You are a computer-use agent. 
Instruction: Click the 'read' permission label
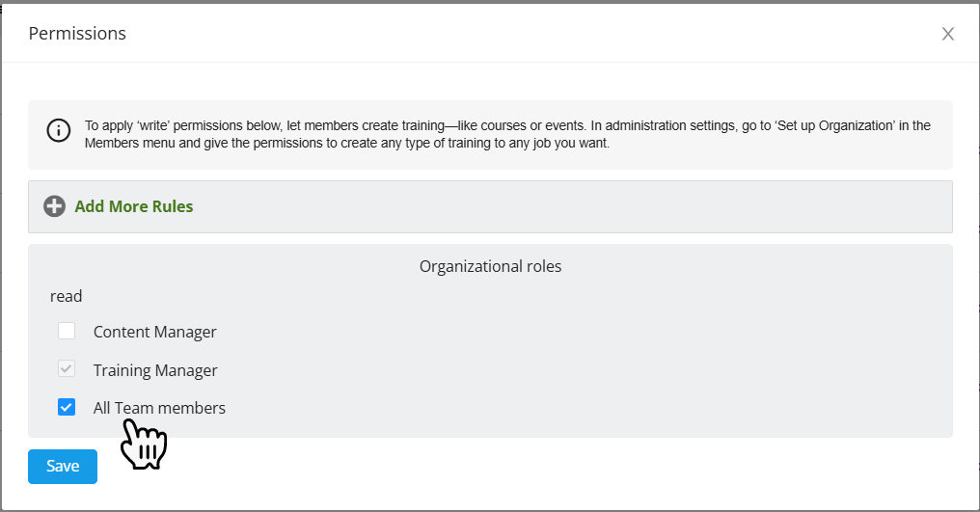click(67, 296)
